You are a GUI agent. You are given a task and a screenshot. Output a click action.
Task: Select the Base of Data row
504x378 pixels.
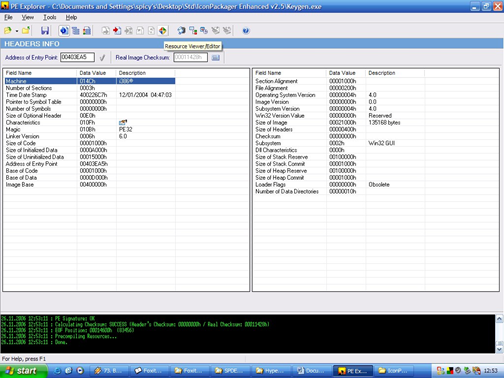[90, 178]
